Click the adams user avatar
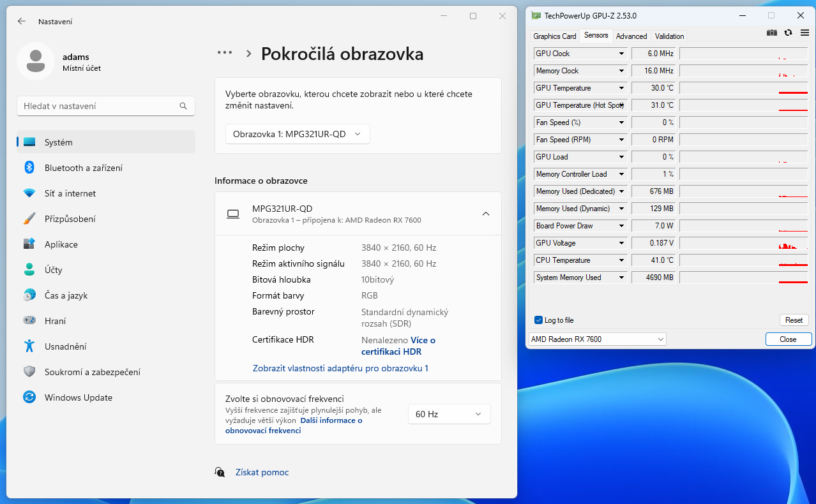816x504 pixels. [36, 61]
